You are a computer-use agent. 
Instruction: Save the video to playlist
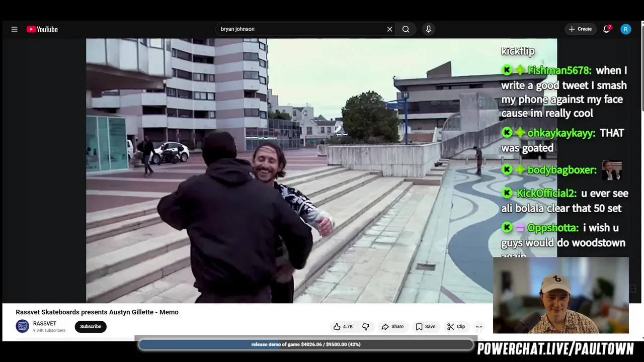(x=426, y=327)
